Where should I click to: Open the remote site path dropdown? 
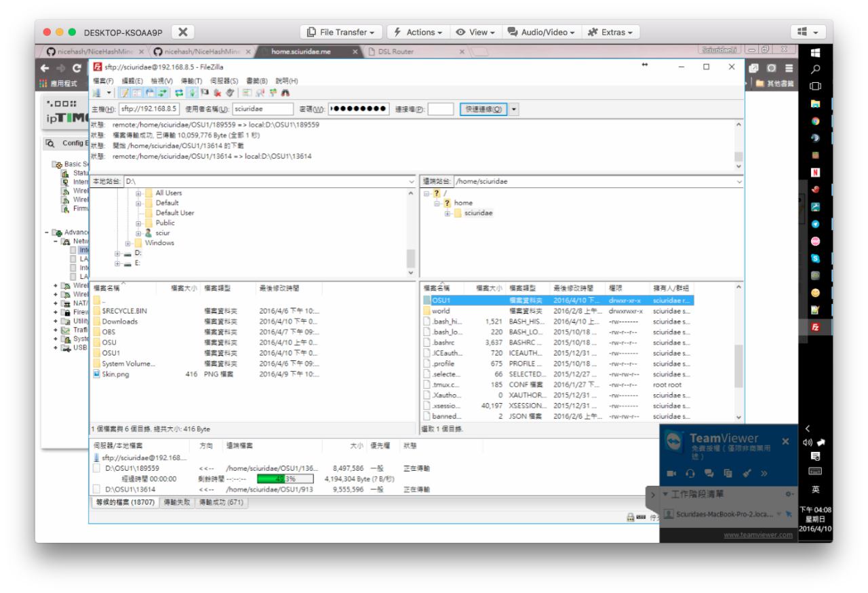[738, 182]
